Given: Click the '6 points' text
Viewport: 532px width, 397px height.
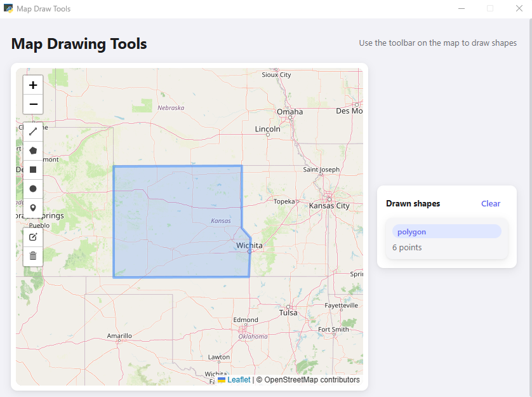Looking at the screenshot, I should coord(407,247).
